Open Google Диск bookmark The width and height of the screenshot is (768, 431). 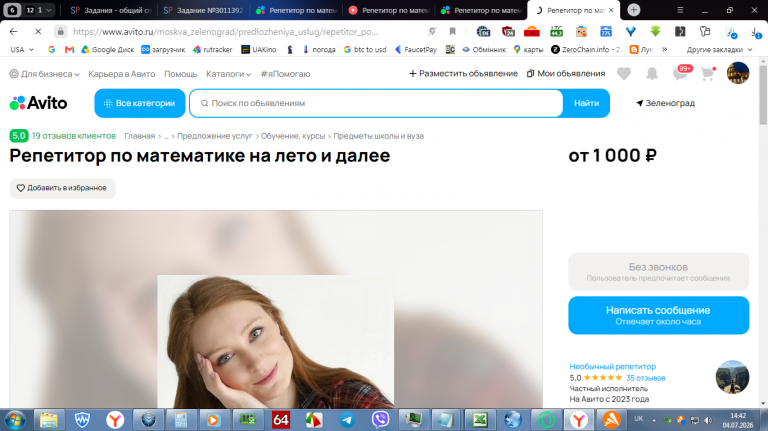coord(108,49)
